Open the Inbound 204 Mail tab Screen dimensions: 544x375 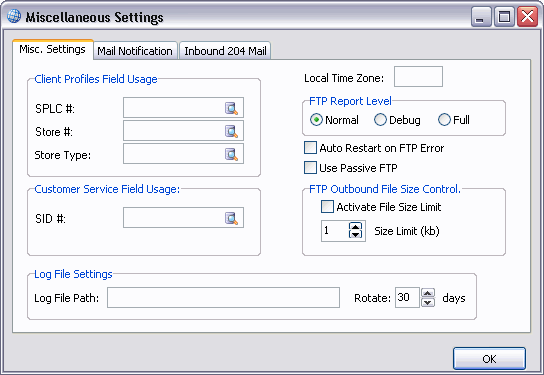(x=225, y=51)
